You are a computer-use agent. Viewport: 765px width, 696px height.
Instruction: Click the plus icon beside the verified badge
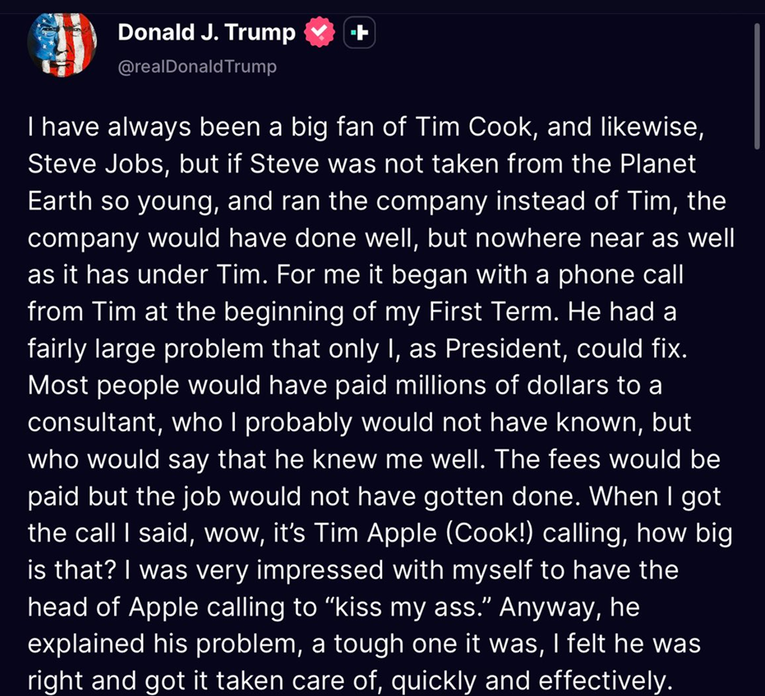pyautogui.click(x=359, y=33)
